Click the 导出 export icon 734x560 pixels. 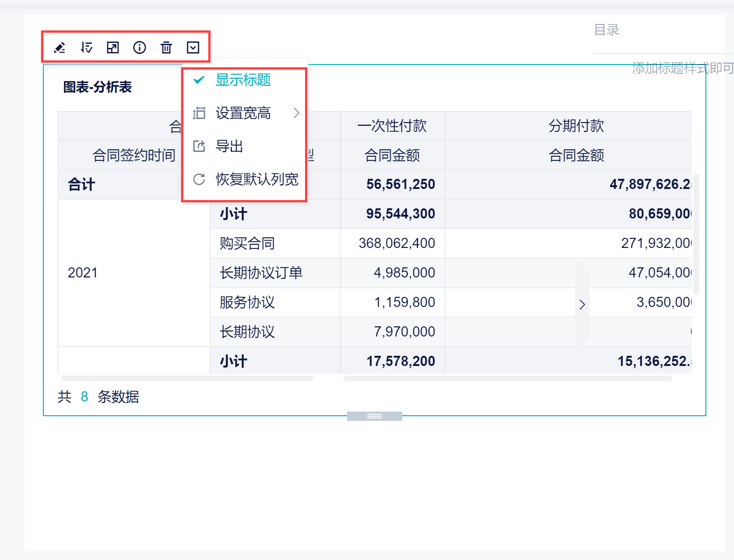click(199, 146)
